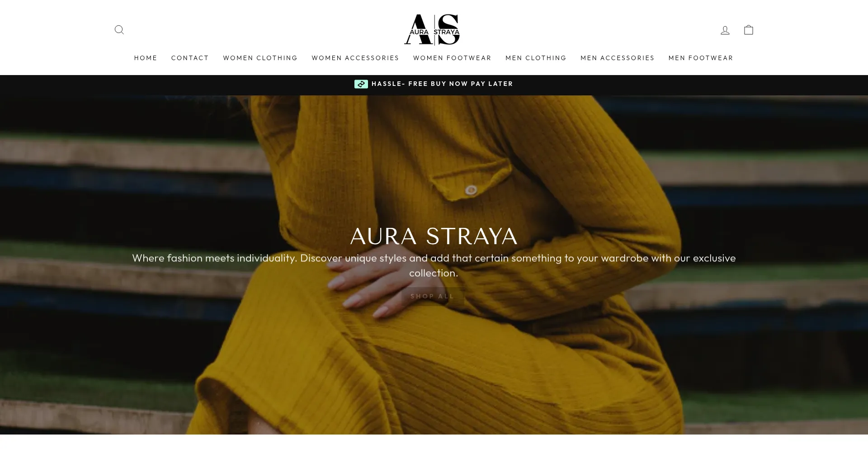Click the green pay-later badge icon
The width and height of the screenshot is (868, 449).
361,84
